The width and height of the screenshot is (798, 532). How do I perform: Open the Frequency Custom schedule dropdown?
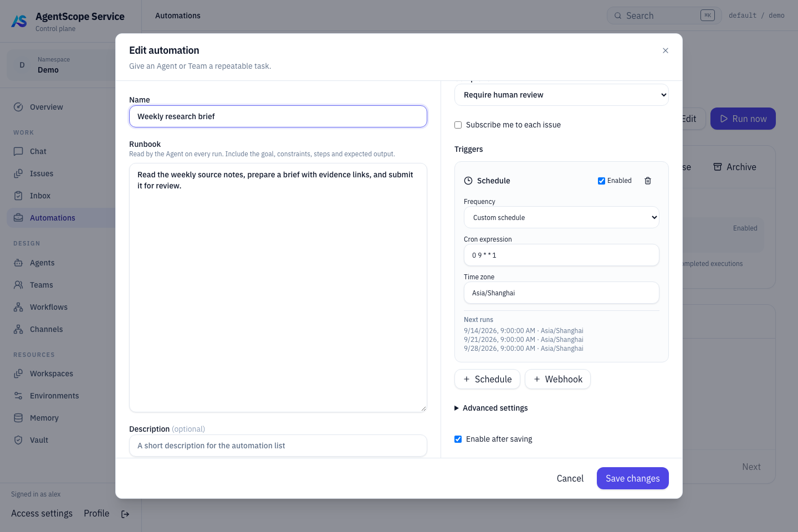pyautogui.click(x=561, y=217)
